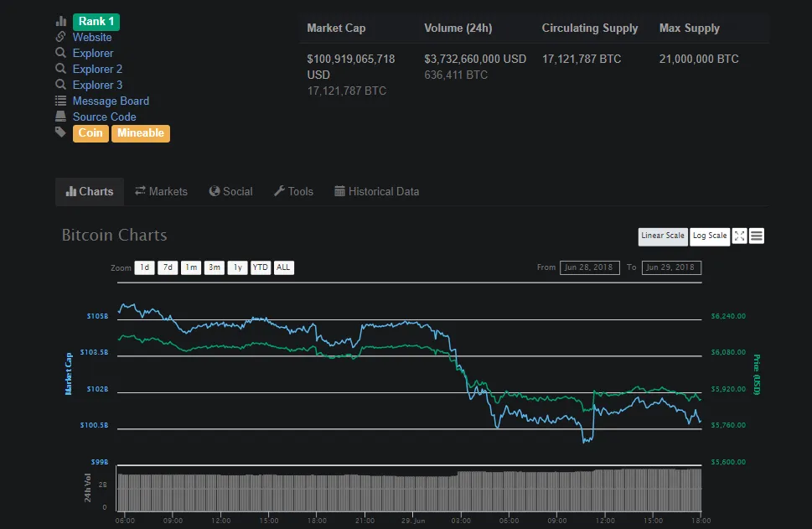Click the tag icon beside Coin label

click(x=60, y=132)
